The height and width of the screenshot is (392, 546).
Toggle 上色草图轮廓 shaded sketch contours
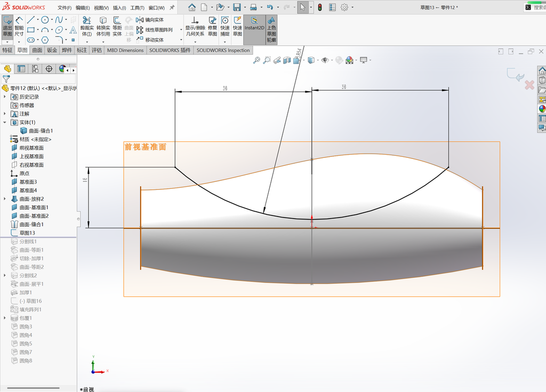pyautogui.click(x=271, y=30)
